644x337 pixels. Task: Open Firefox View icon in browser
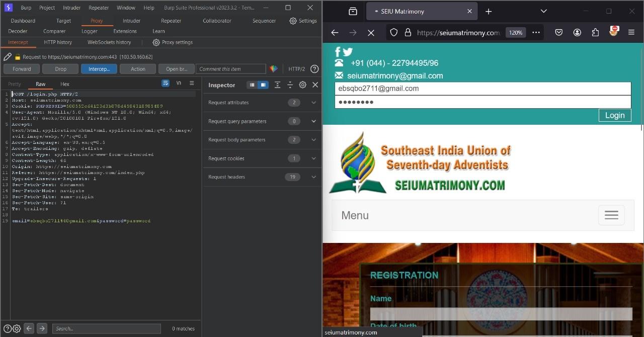353,11
